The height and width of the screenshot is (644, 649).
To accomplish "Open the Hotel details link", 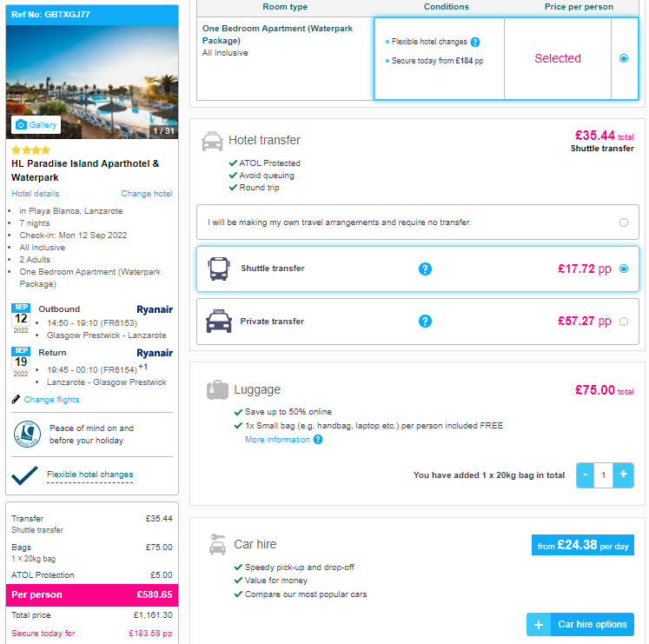I will [35, 194].
